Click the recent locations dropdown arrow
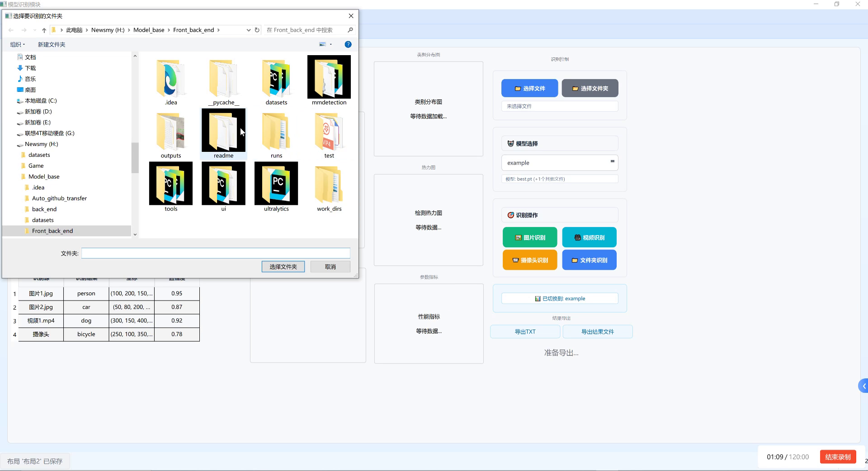The width and height of the screenshot is (868, 471). [x=34, y=30]
